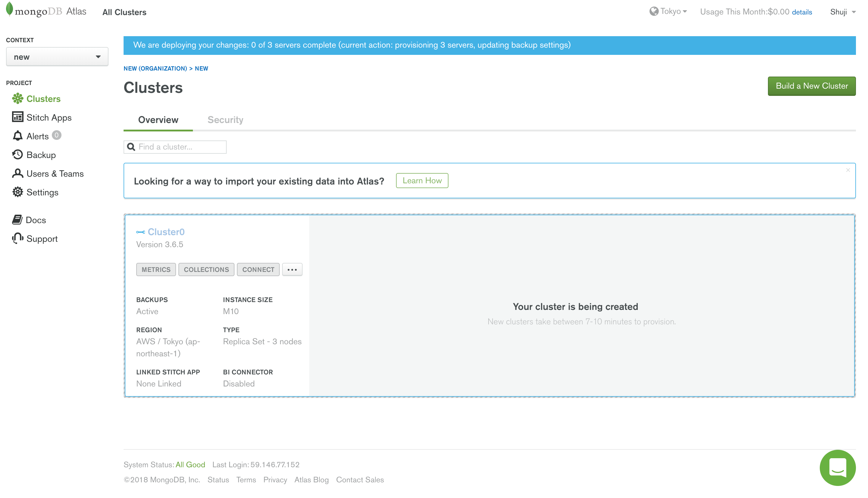Open the Docs page
868x498 pixels.
click(x=36, y=220)
